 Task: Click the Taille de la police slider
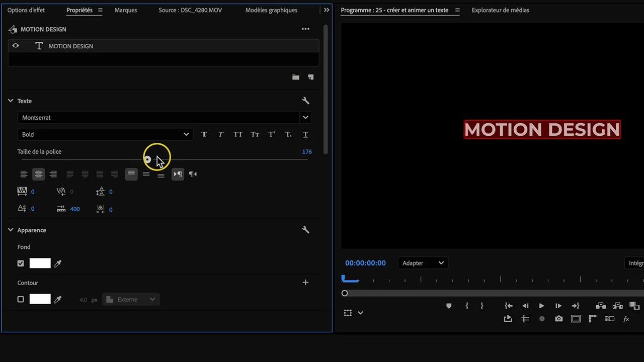[x=165, y=159]
